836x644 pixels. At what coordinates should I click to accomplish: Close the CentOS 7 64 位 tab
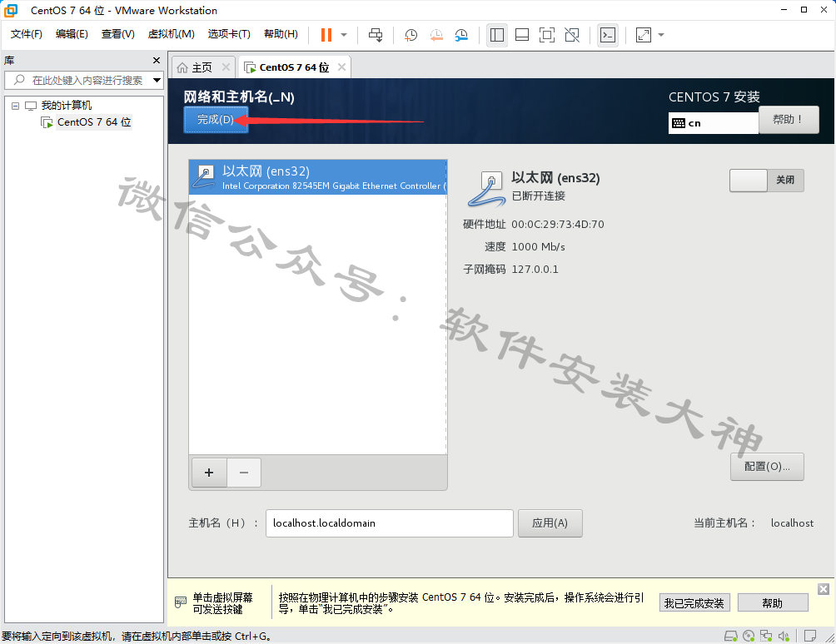(x=341, y=67)
